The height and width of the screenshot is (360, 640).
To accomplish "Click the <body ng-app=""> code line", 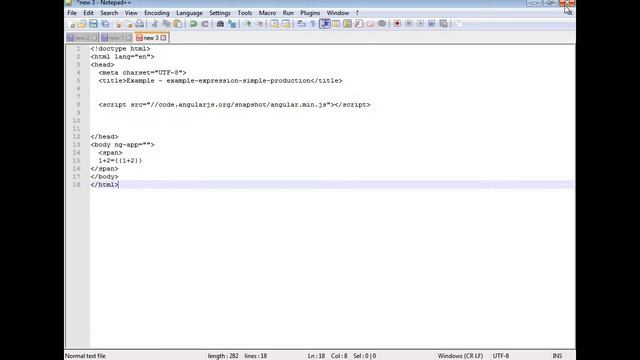I will coord(122,144).
